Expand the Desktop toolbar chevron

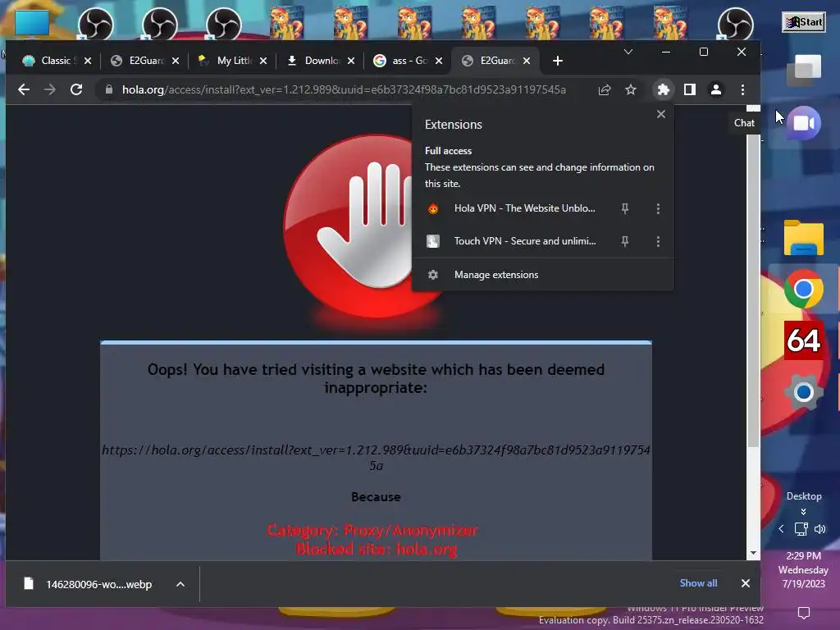[x=803, y=512]
